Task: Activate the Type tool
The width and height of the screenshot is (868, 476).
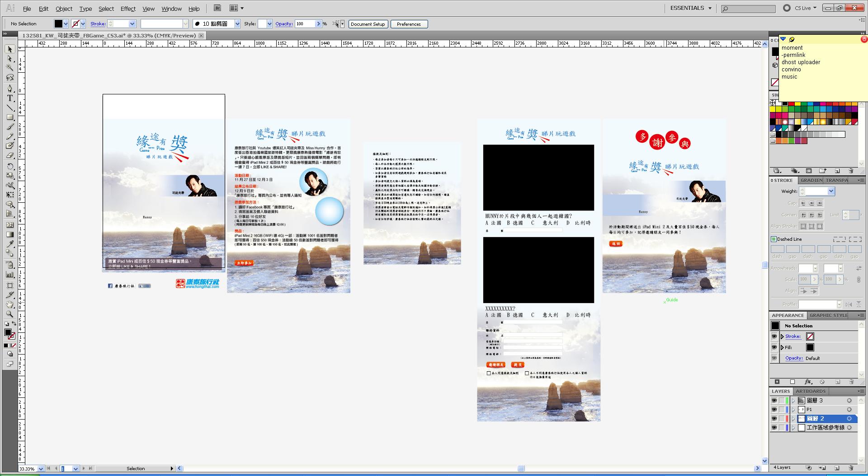Action: (10, 98)
